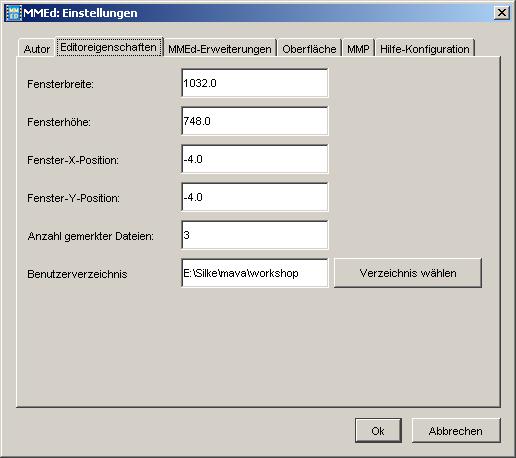This screenshot has height=458, width=516.
Task: Switch to the Autor tab
Action: [x=37, y=49]
